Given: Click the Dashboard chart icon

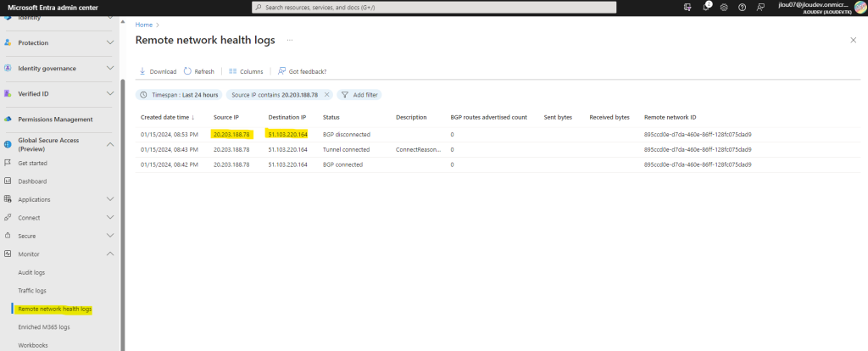Looking at the screenshot, I should click(x=8, y=181).
